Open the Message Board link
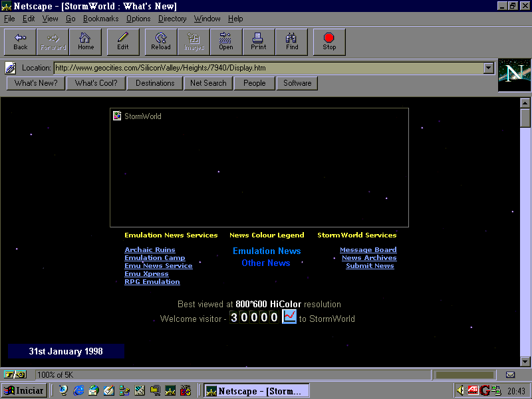The width and height of the screenshot is (532, 399). click(x=368, y=250)
